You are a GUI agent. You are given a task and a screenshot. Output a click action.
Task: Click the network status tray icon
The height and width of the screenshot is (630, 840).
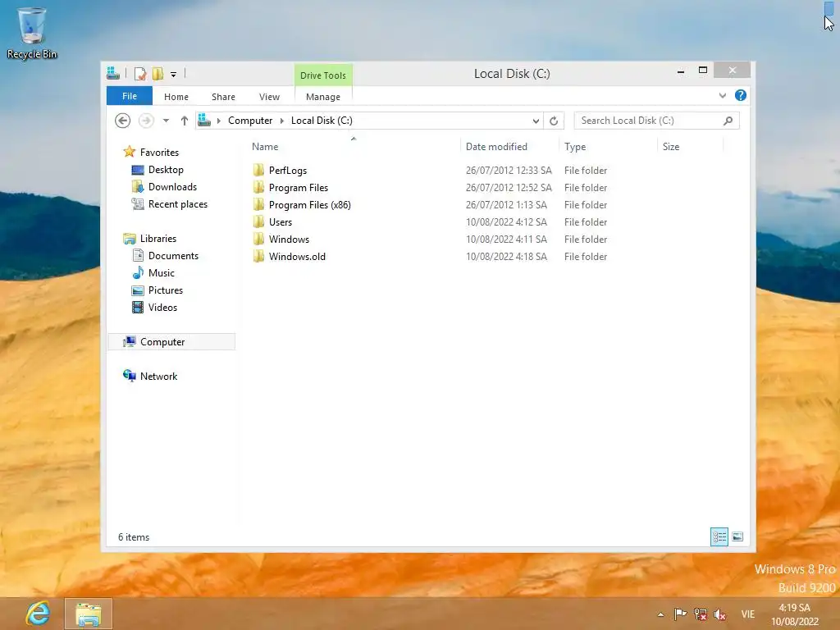(701, 614)
